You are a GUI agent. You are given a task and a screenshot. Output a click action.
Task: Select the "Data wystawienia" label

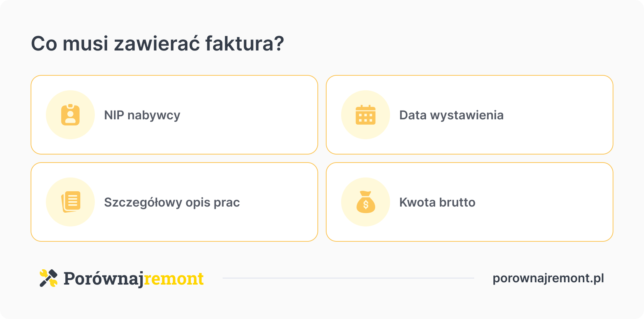[451, 115]
